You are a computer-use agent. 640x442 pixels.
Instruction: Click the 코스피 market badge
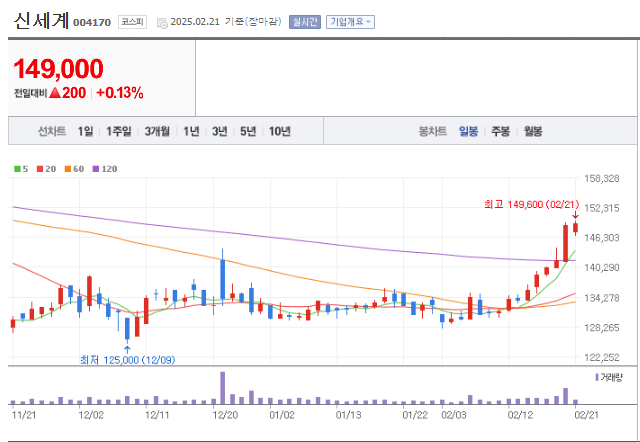[132, 22]
